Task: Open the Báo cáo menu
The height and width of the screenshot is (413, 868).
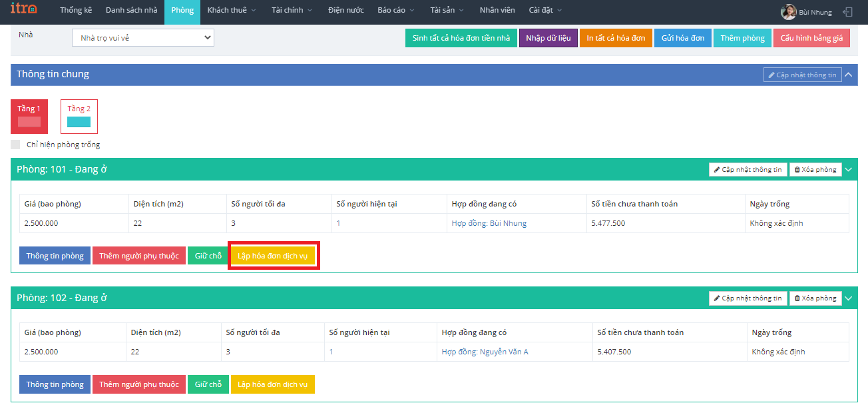Action: click(x=395, y=11)
